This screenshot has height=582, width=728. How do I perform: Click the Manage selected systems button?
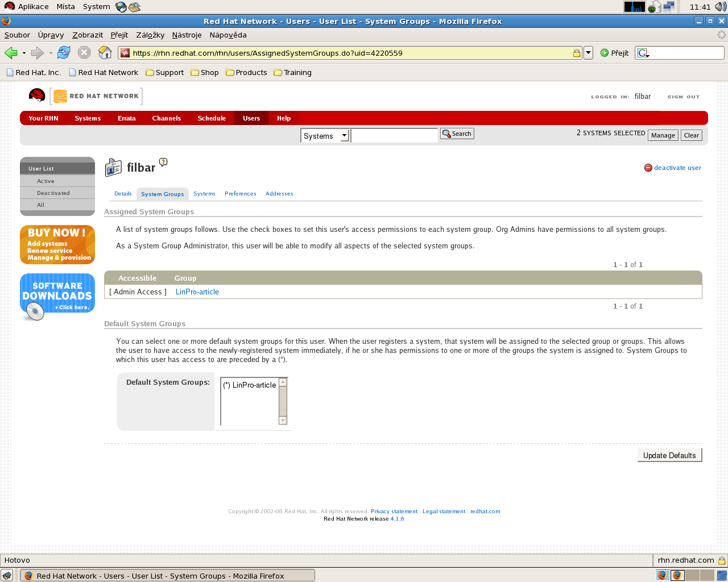point(663,135)
